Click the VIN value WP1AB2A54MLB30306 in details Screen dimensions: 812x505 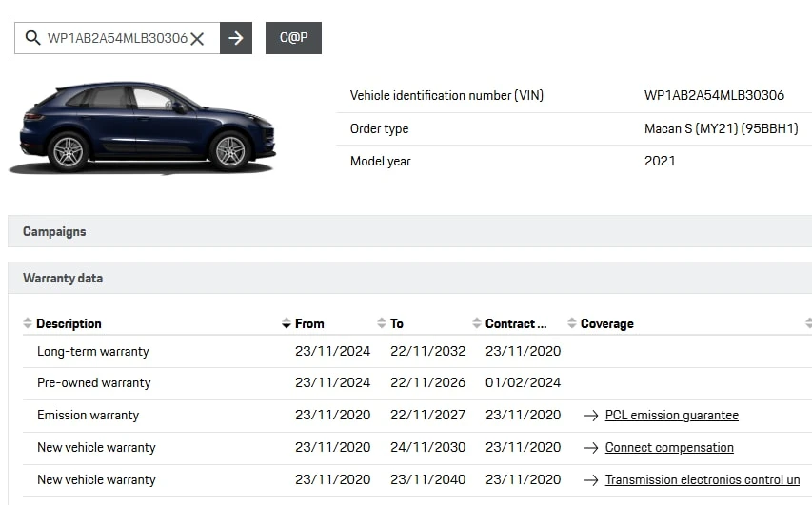click(x=714, y=95)
